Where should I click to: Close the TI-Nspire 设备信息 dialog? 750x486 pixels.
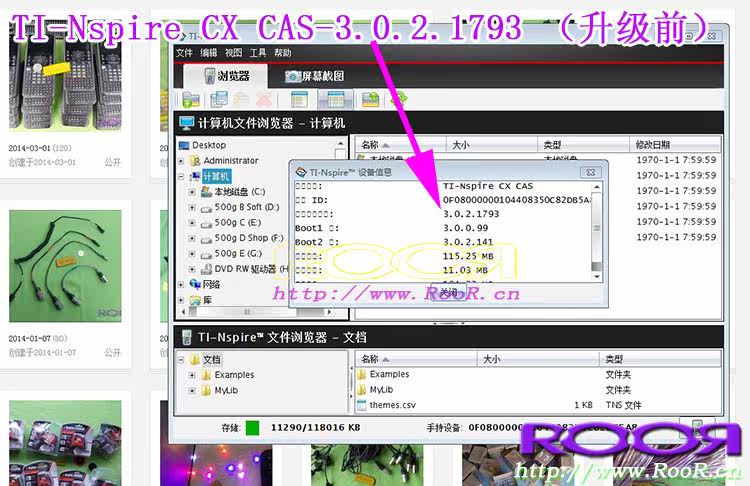click(591, 172)
